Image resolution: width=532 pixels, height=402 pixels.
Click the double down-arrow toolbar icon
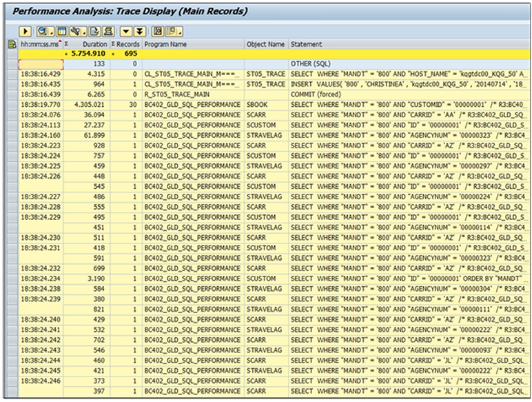pos(139,31)
